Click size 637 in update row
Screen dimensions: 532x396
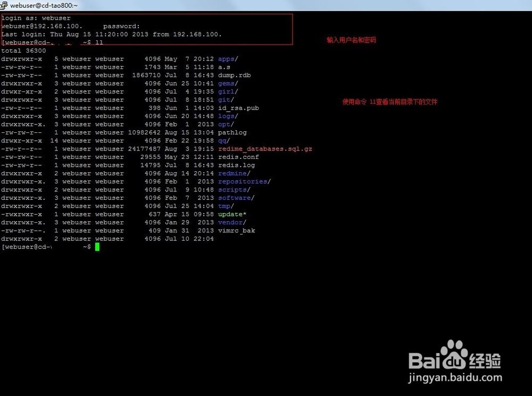[x=154, y=214]
